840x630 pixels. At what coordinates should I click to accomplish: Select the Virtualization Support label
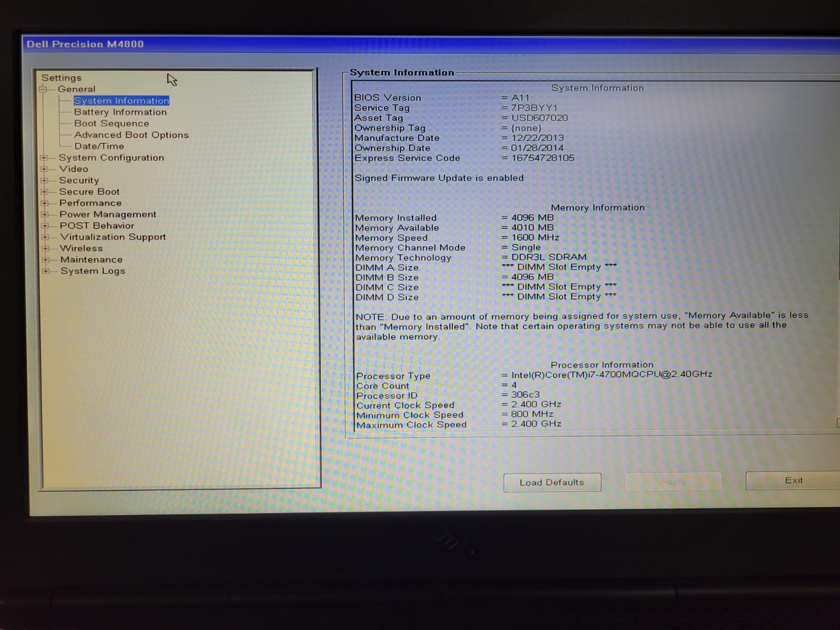click(113, 237)
